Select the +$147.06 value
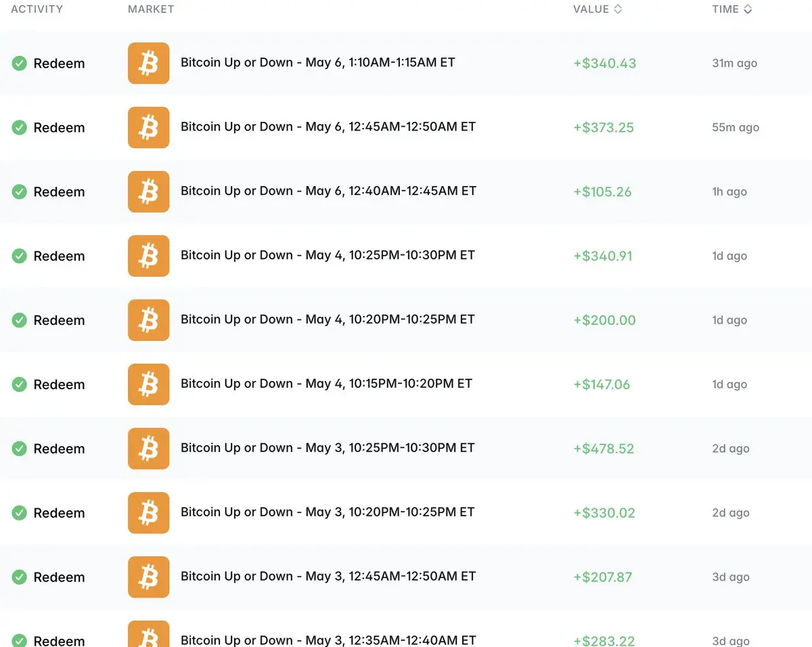 click(602, 384)
